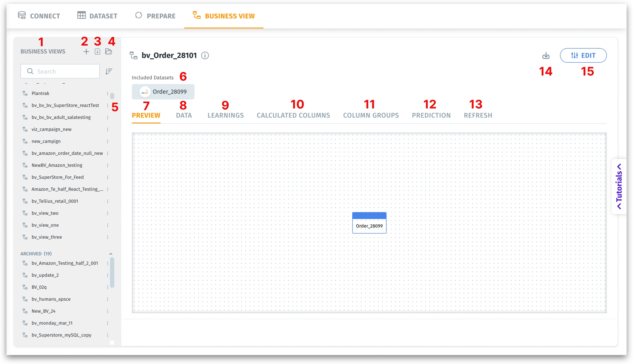This screenshot has width=633, height=364.
Task: Open the Learnings tab
Action: [x=225, y=115]
